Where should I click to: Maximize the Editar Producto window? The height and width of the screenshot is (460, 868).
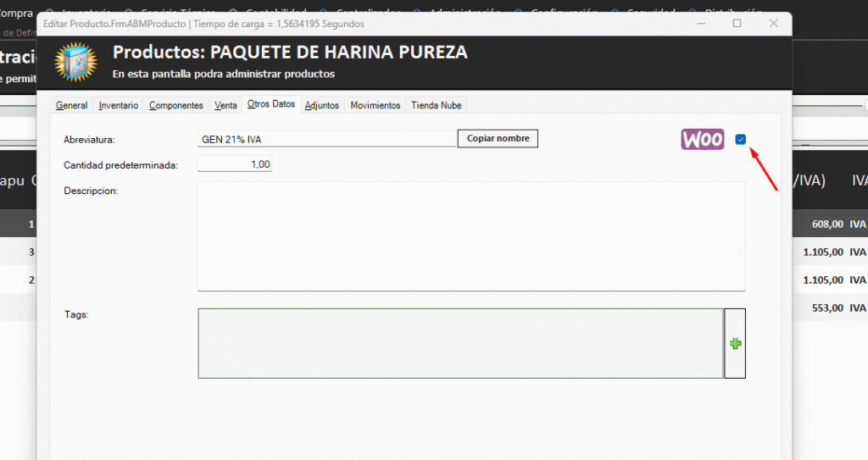tap(737, 24)
